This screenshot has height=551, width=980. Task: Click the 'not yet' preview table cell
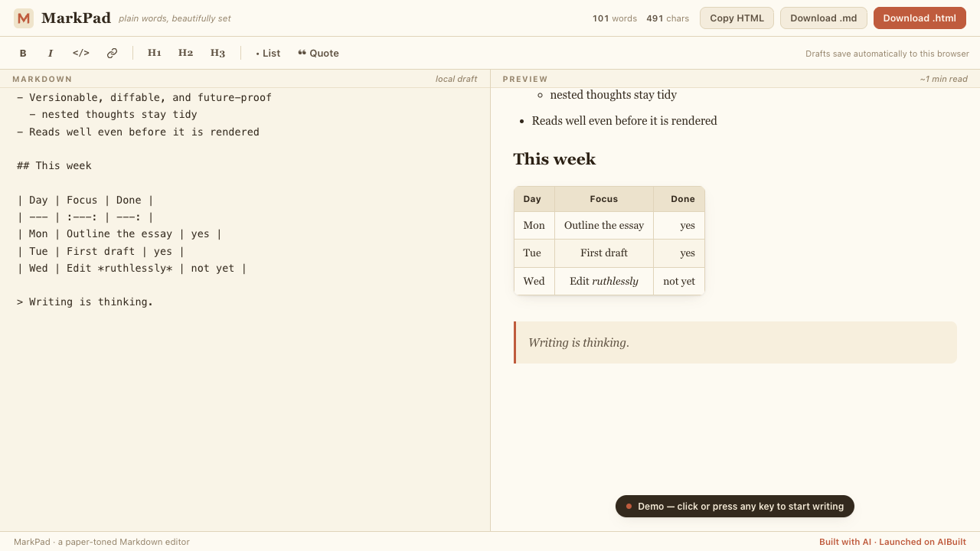click(679, 281)
